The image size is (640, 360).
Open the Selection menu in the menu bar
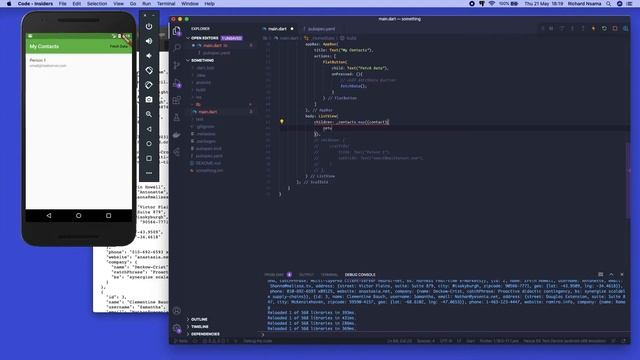pos(97,4)
